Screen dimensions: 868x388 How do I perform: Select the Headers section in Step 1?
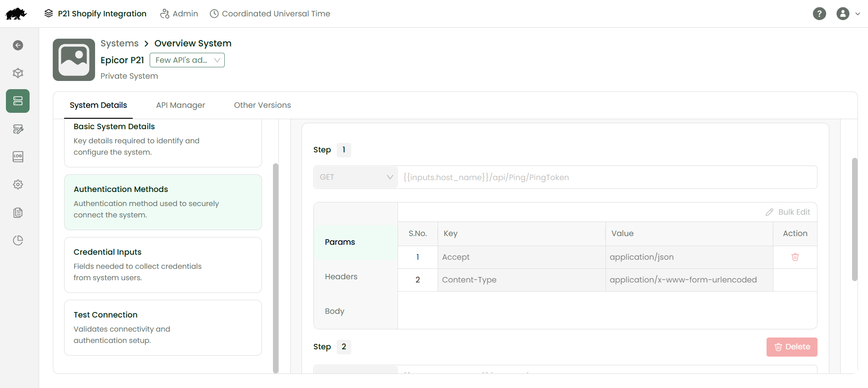coord(356,277)
